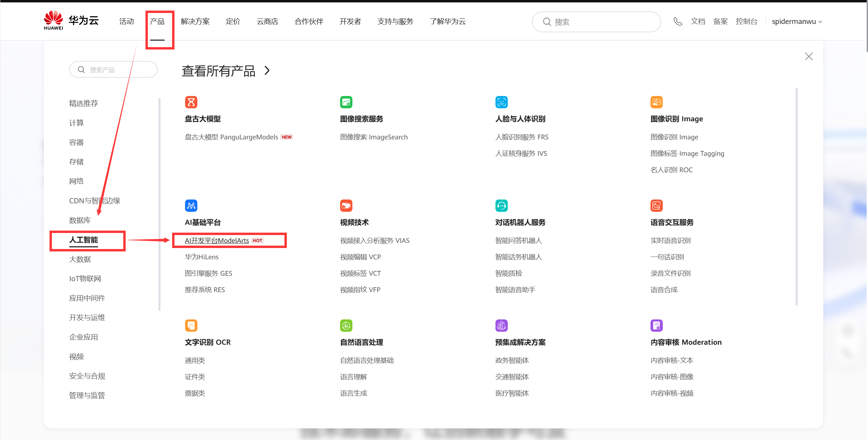Click the 对话机器人服务 teal icon
Image resolution: width=868 pixels, height=440 pixels.
tap(501, 205)
